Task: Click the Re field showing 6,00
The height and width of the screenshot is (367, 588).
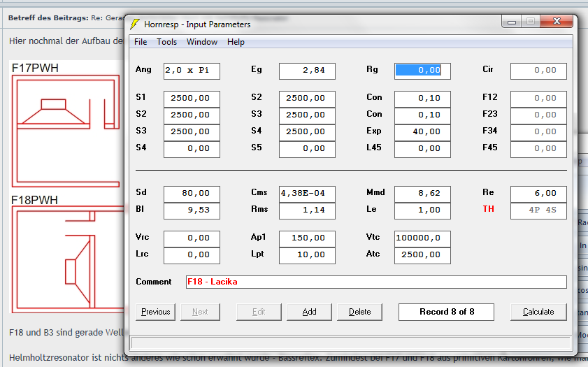Action: (x=538, y=194)
